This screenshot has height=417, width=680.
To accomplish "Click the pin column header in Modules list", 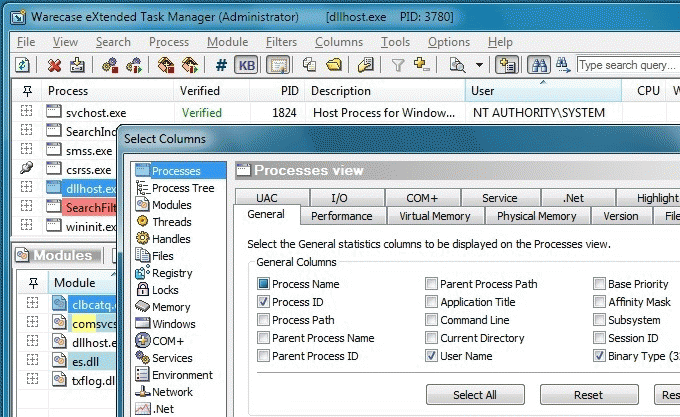I will pos(33,283).
